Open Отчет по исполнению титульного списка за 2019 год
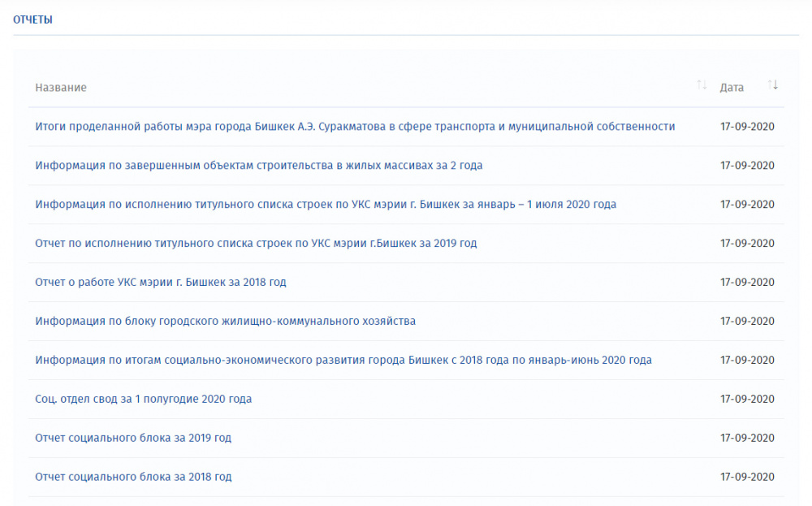Image resolution: width=812 pixels, height=506 pixels. click(256, 243)
